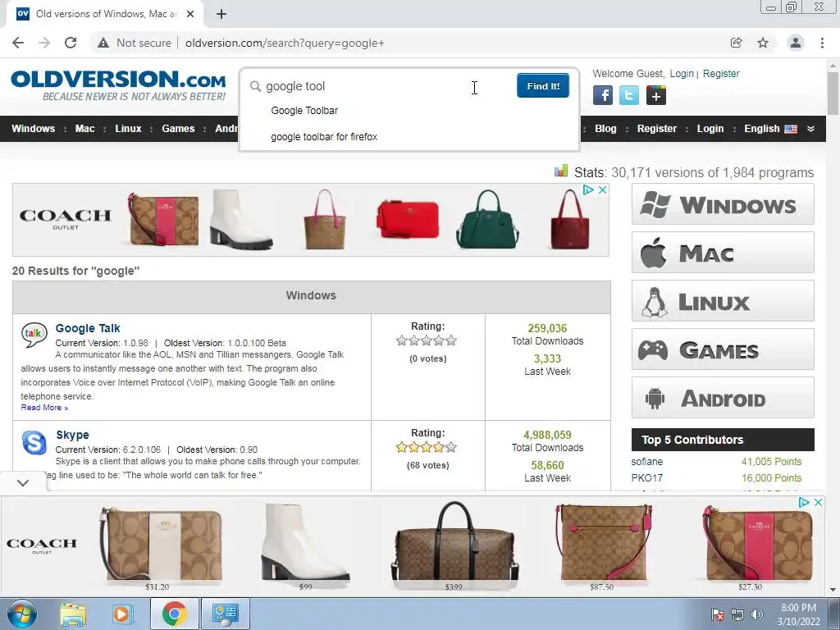840x630 pixels.
Task: Rate Google Talk with fifth star
Action: pyautogui.click(x=452, y=340)
